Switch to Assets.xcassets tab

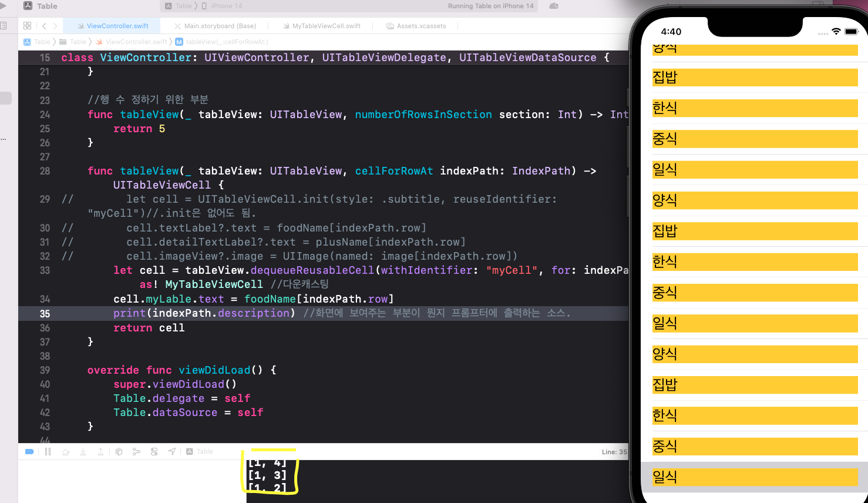[x=416, y=26]
